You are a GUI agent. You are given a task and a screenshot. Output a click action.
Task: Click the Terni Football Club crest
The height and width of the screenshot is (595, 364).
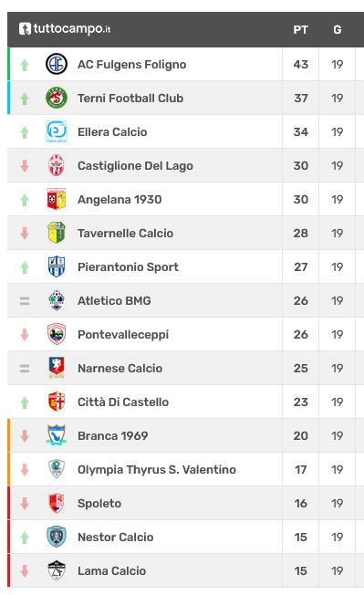point(57,98)
